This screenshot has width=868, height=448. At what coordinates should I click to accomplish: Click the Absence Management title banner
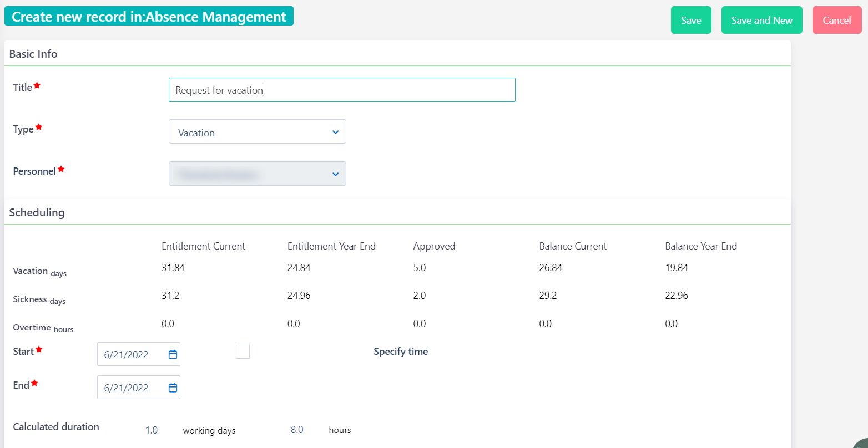pos(149,16)
